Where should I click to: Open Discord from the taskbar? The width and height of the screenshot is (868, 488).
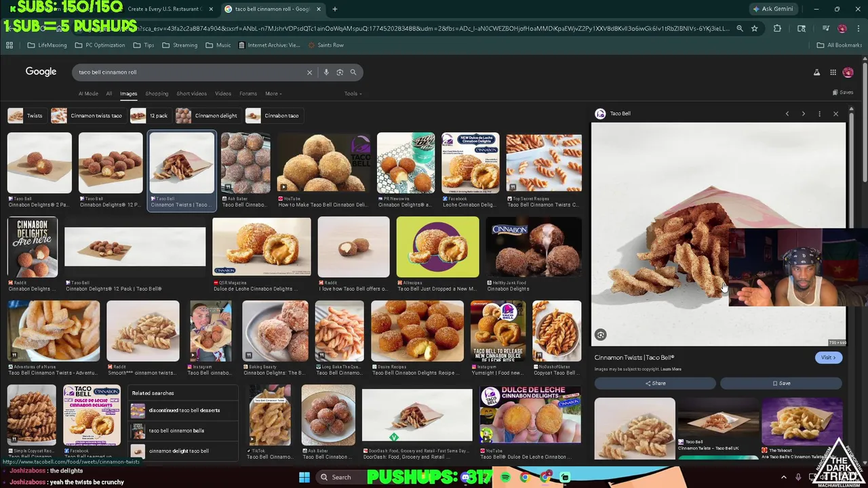465,478
